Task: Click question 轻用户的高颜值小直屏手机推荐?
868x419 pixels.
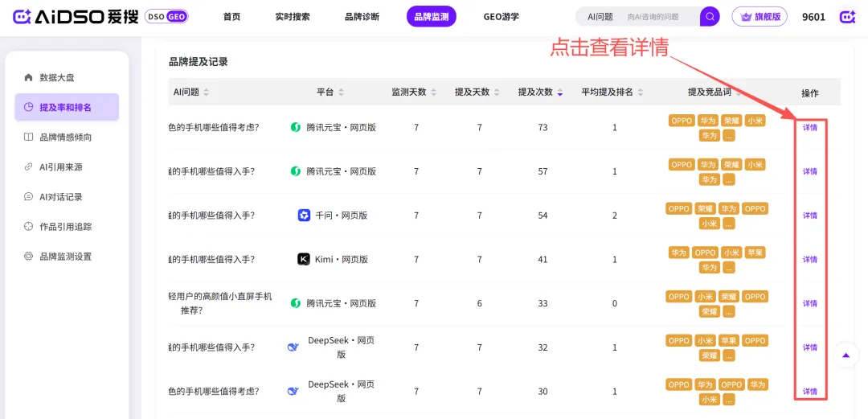Action: 220,304
